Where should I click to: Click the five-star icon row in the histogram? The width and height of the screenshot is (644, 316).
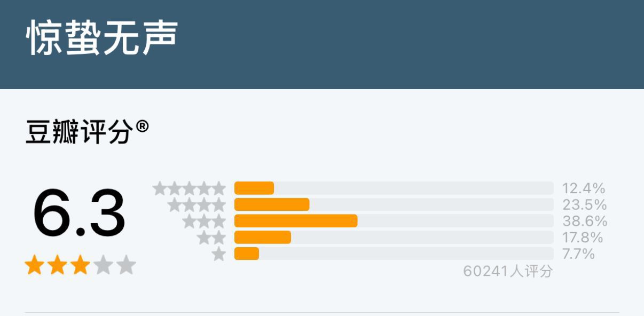190,188
